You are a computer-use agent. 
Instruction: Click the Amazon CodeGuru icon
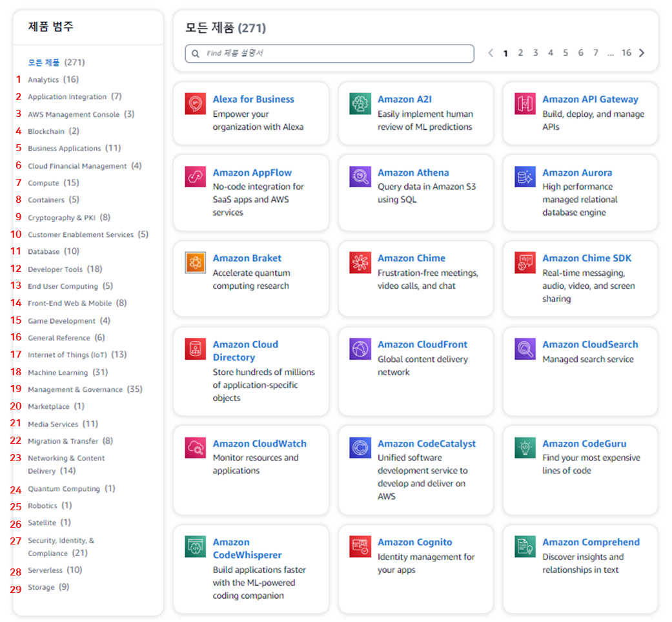point(525,448)
